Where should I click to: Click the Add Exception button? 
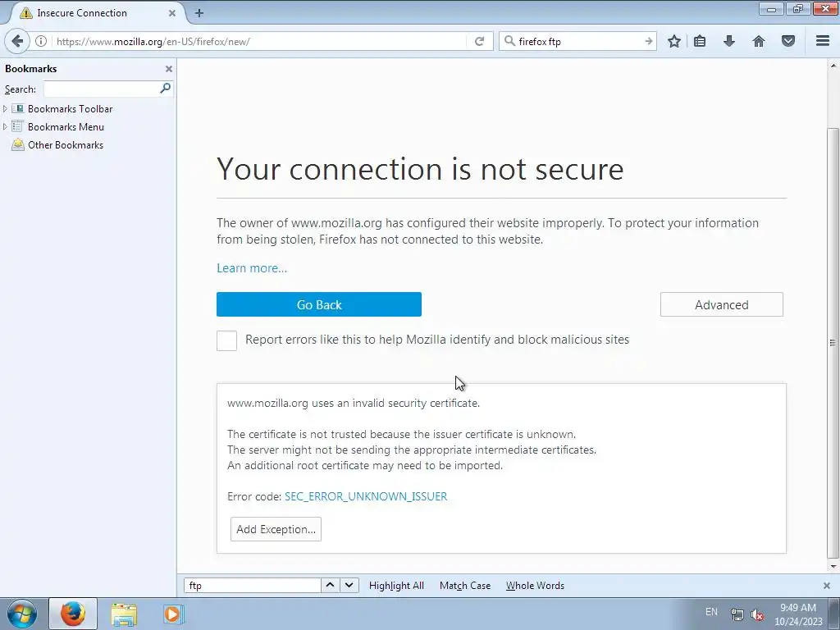pyautogui.click(x=276, y=529)
